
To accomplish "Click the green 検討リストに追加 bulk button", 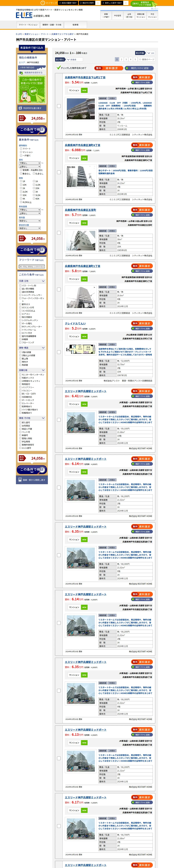I will click(x=139, y=68).
